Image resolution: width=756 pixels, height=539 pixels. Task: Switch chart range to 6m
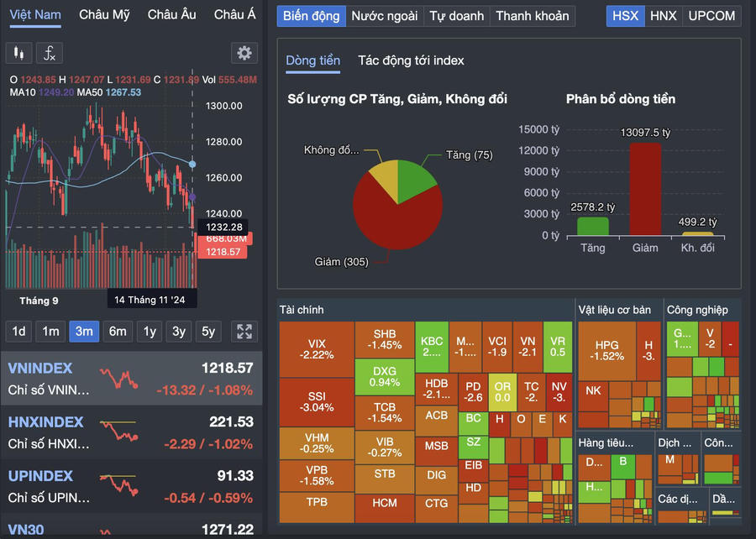coord(117,332)
